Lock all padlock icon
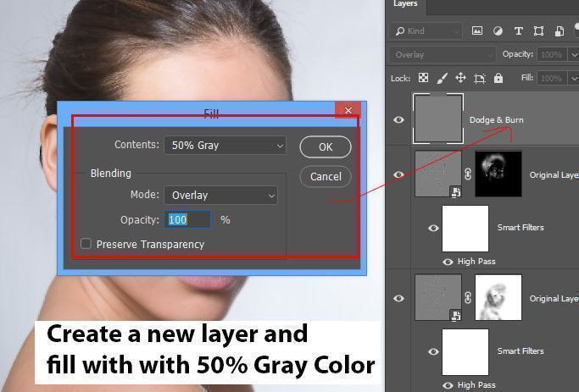 pos(498,78)
